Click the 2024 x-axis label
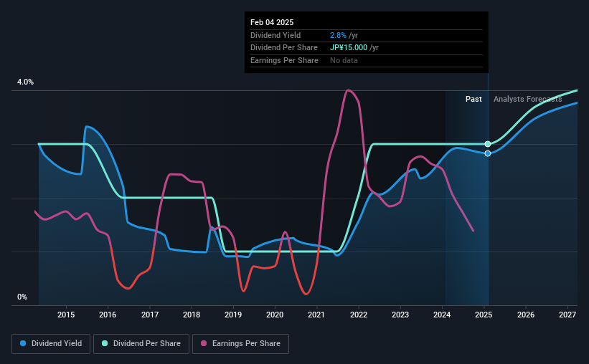The height and width of the screenshot is (364, 589). 442,315
